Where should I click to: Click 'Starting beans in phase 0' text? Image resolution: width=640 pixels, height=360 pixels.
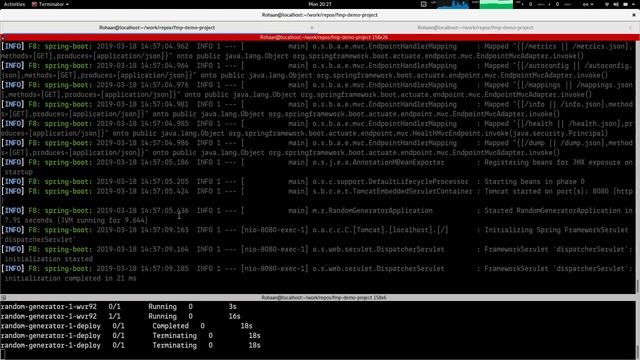click(x=534, y=182)
